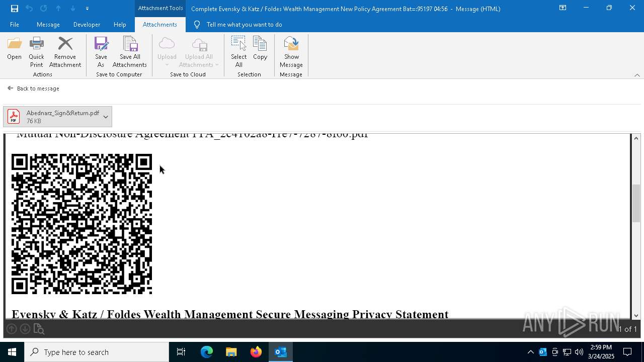
Task: Open the File menu
Action: coord(15,25)
